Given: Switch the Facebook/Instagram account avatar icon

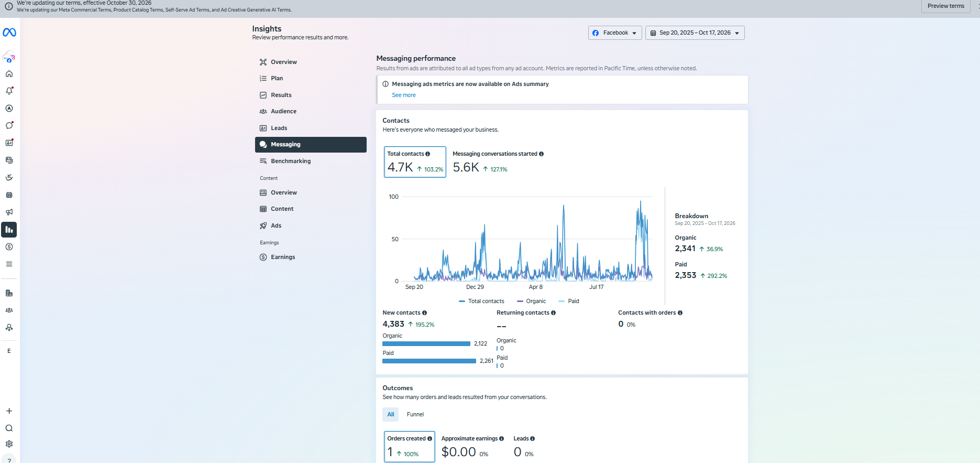Looking at the screenshot, I should (x=9, y=57).
